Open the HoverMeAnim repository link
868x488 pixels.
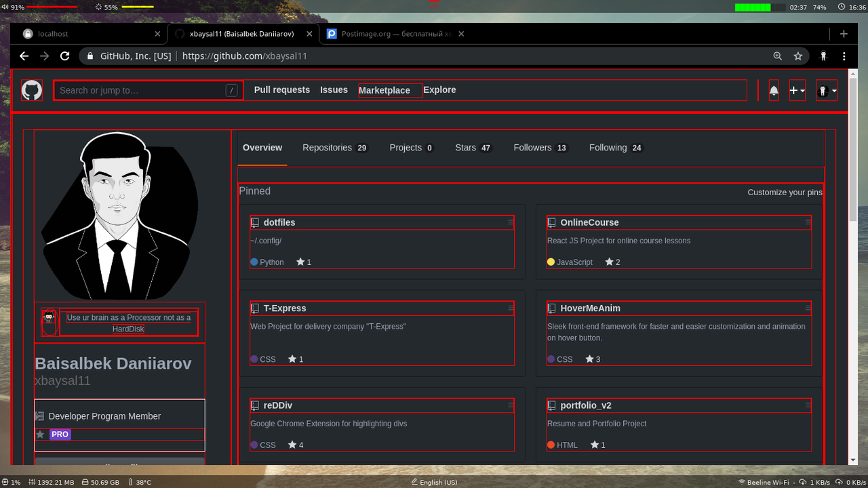(590, 308)
